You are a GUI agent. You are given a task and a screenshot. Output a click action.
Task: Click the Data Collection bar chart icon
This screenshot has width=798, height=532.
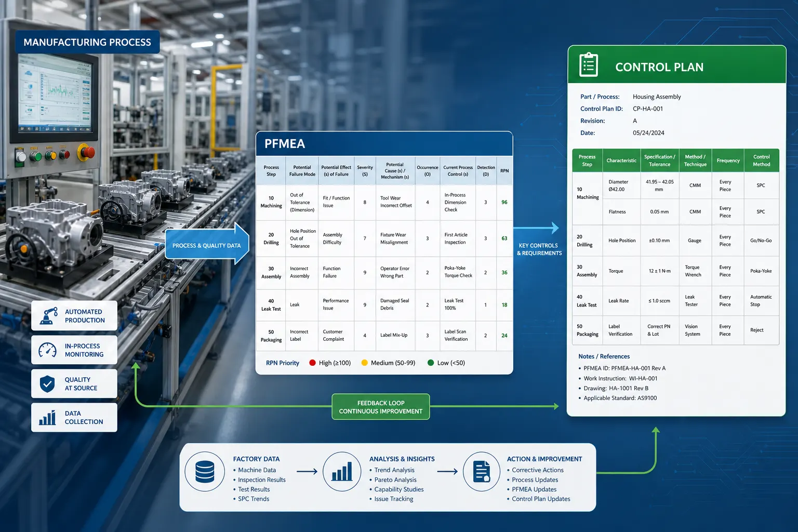tap(47, 417)
